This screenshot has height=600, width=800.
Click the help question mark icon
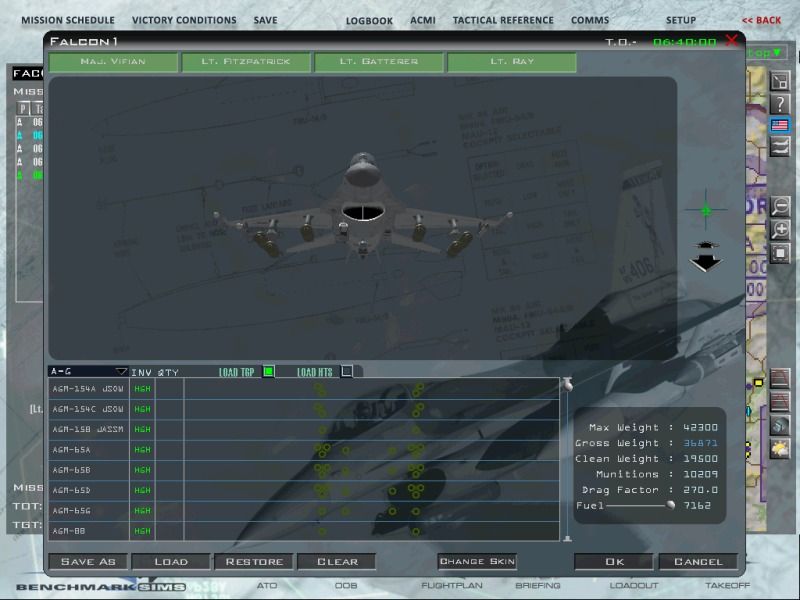click(x=780, y=103)
